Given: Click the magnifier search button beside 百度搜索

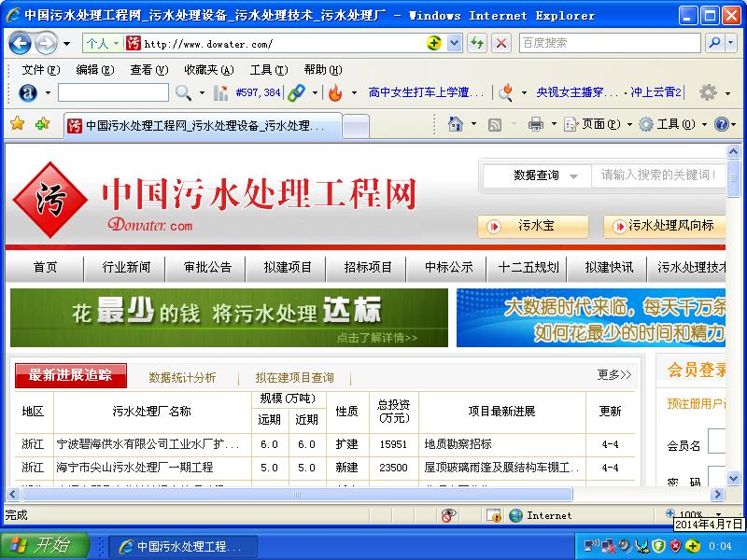Looking at the screenshot, I should click(x=714, y=43).
